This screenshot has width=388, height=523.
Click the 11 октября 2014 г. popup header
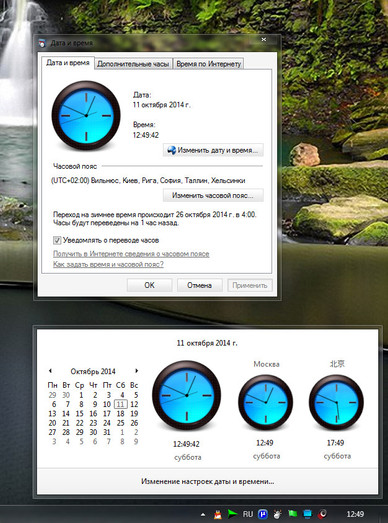[x=207, y=343]
